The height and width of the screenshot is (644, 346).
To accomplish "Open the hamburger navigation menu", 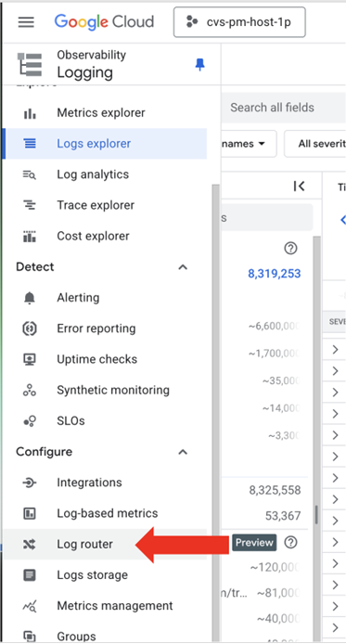I will point(26,21).
